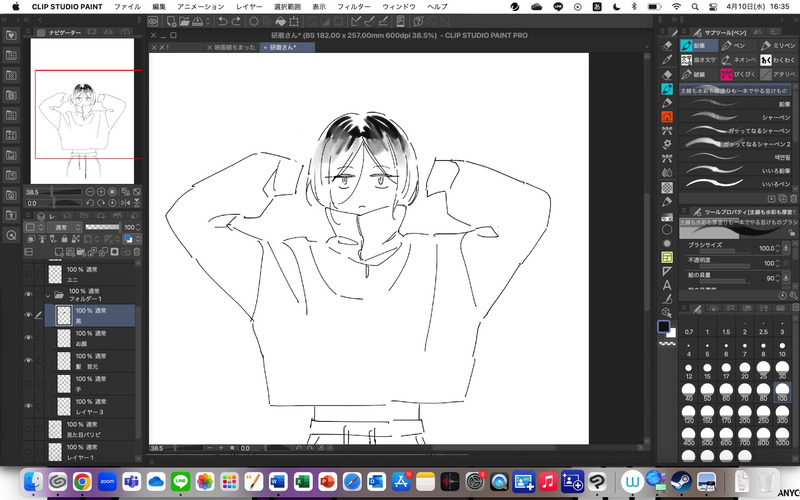Pick brush size preset 12
The height and width of the screenshot is (500, 800).
point(689,370)
